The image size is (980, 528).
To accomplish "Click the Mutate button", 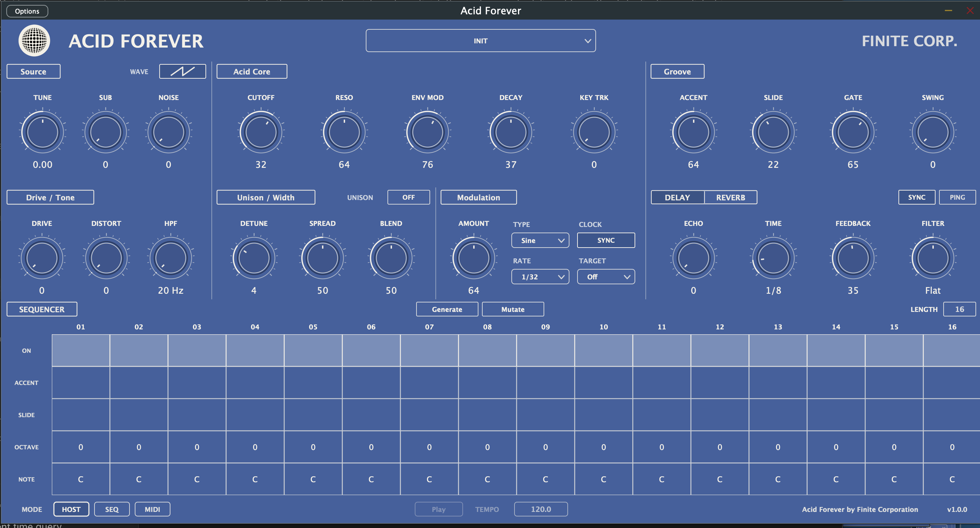I will [x=513, y=309].
